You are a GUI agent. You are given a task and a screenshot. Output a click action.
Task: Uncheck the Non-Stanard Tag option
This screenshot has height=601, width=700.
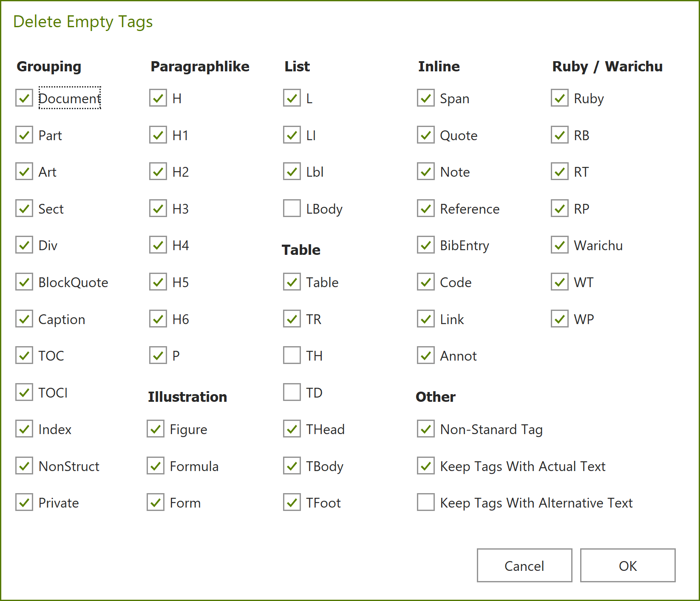point(425,429)
